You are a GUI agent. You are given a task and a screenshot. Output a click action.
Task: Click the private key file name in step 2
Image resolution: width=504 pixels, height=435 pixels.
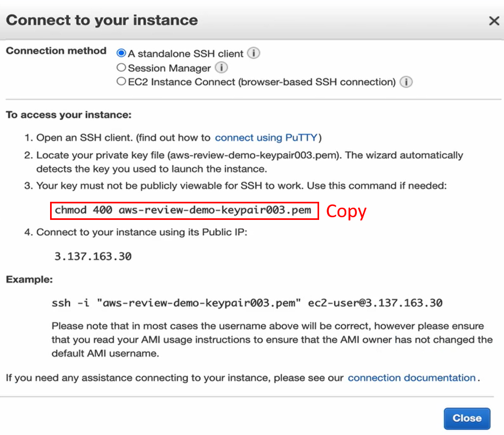coord(257,155)
